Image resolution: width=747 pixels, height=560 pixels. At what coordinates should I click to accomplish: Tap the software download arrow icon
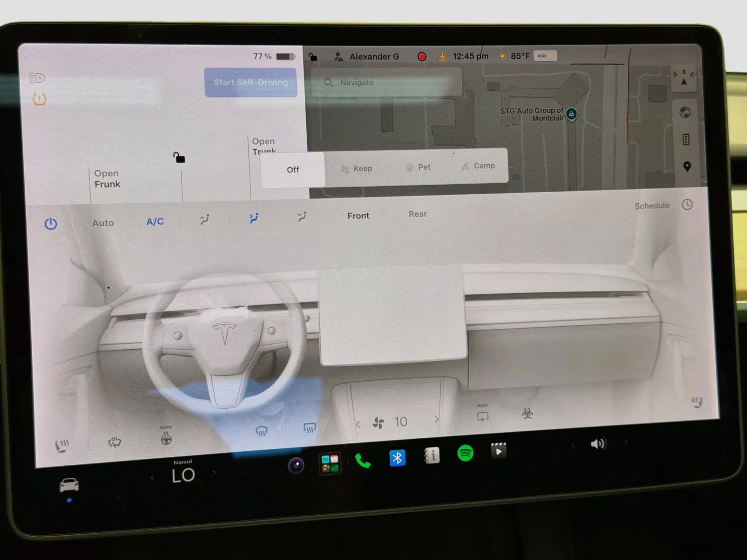[442, 56]
